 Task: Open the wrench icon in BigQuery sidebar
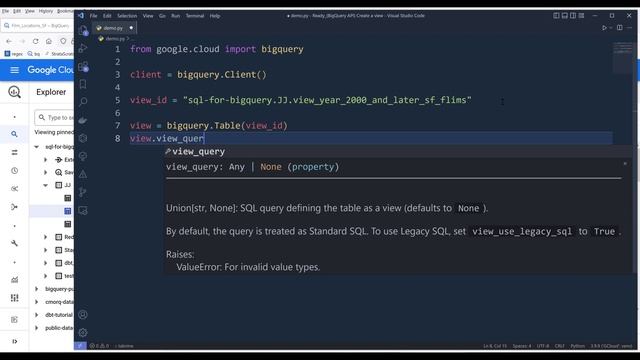(x=14, y=243)
